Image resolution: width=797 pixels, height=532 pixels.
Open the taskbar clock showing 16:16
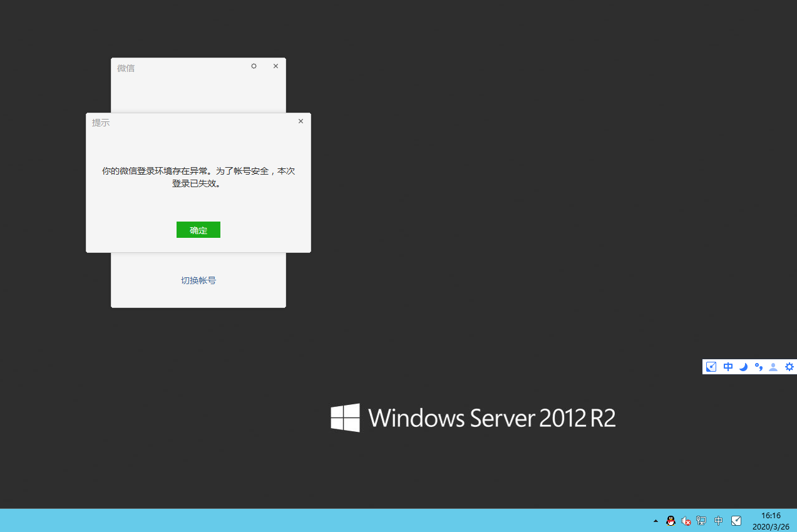(x=771, y=521)
